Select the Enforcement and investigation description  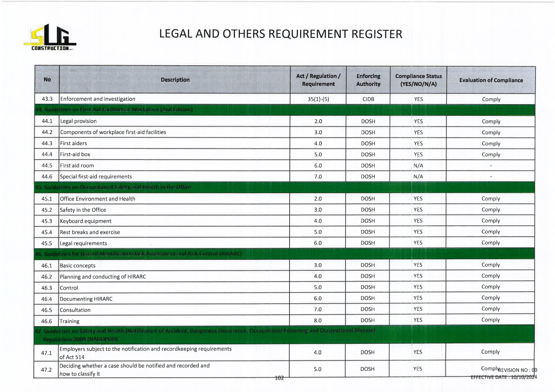98,99
